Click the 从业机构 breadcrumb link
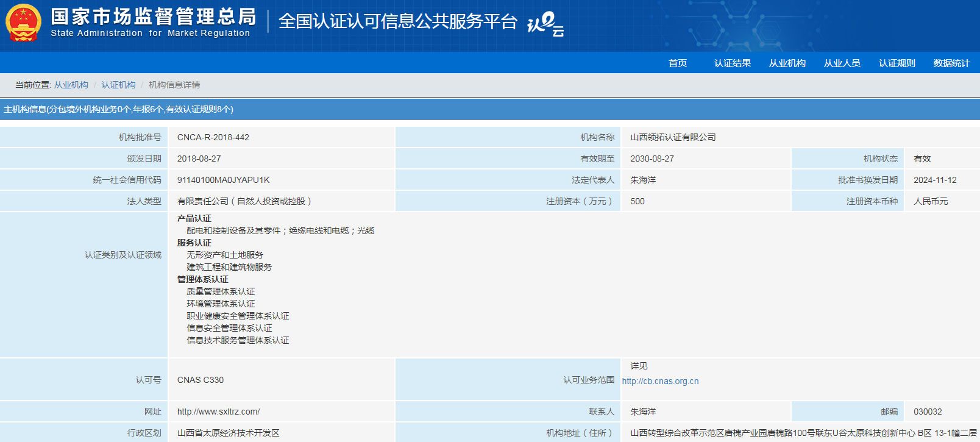The image size is (980, 442). point(71,85)
